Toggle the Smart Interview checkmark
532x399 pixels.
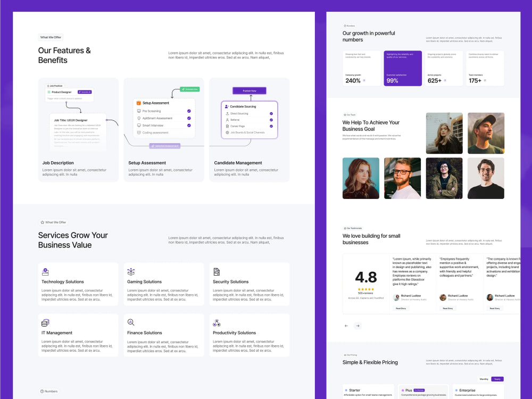pos(189,125)
